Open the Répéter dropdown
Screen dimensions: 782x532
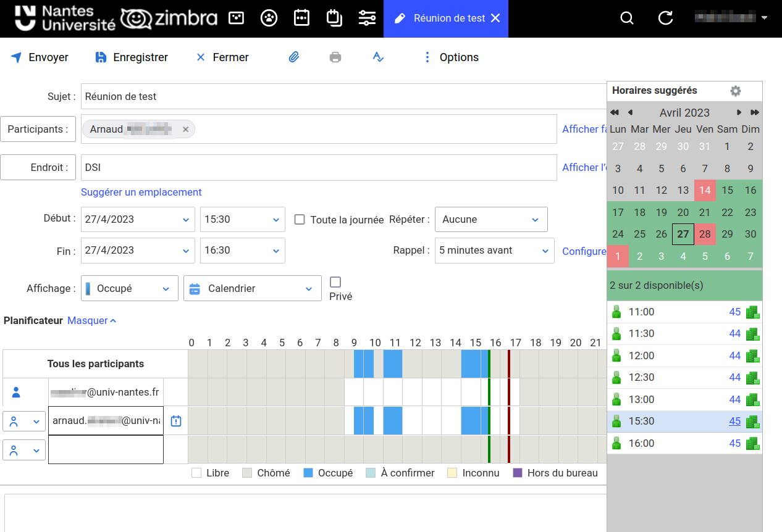coord(491,220)
